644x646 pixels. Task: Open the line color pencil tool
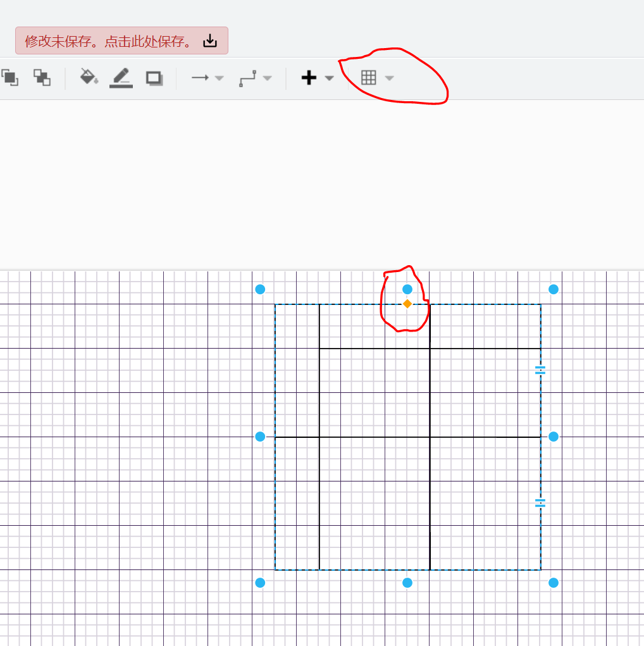[x=121, y=78]
